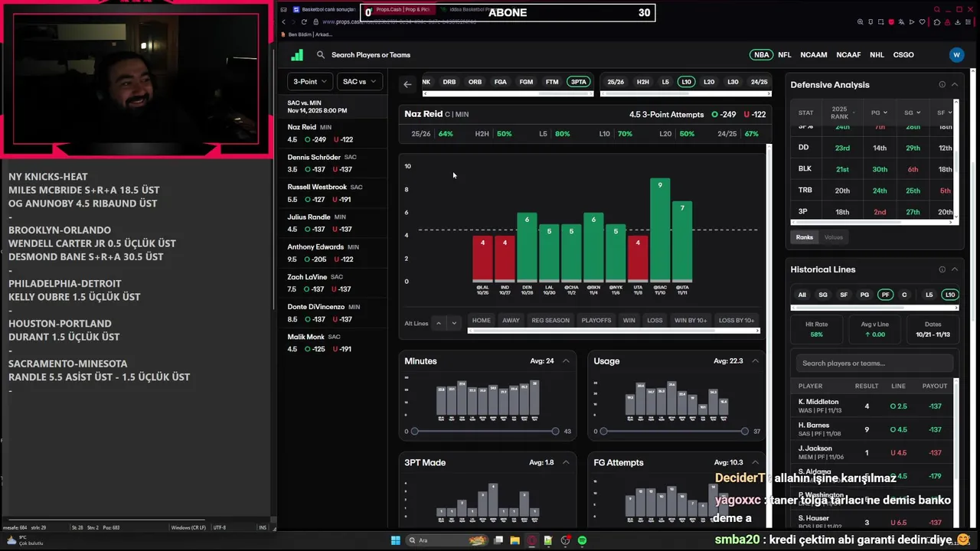Open the Opera browser taskbar icon
This screenshot has width=980, height=551.
click(531, 540)
